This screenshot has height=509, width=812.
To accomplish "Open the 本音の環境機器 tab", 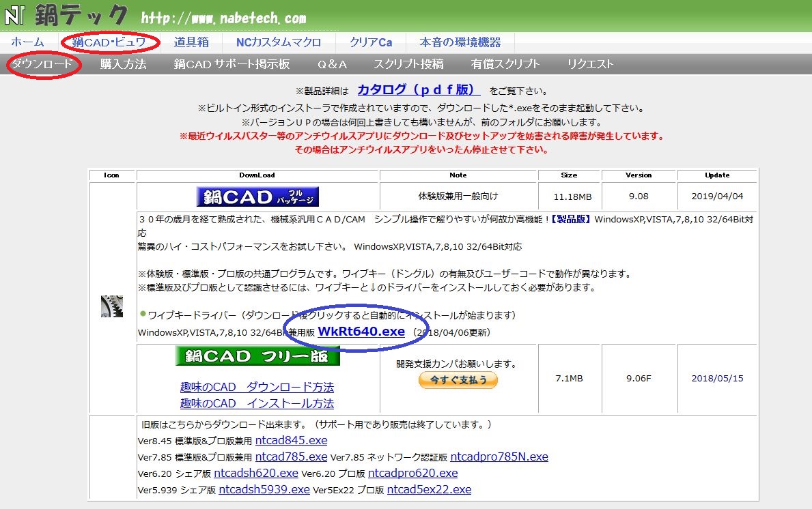I will [460, 42].
